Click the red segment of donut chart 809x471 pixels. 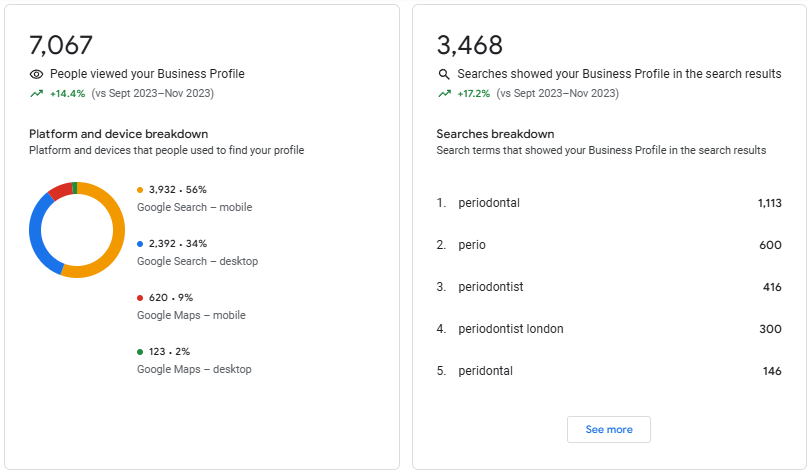60,190
